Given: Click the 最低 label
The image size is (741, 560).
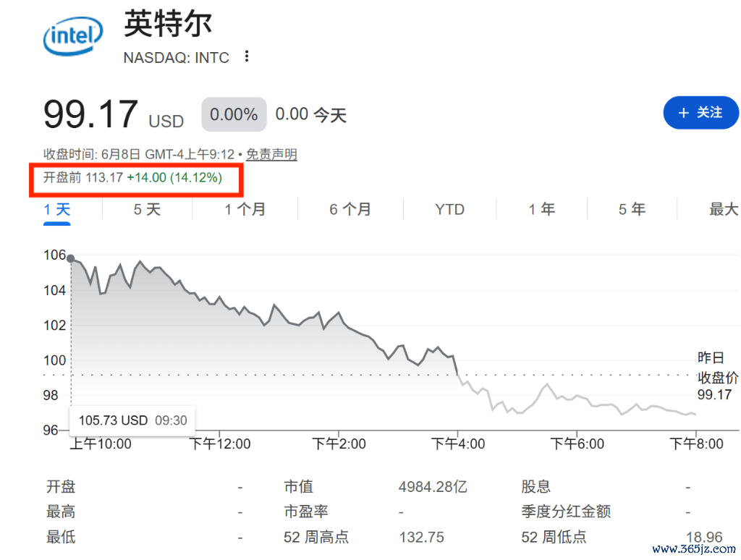Looking at the screenshot, I should click(61, 538).
